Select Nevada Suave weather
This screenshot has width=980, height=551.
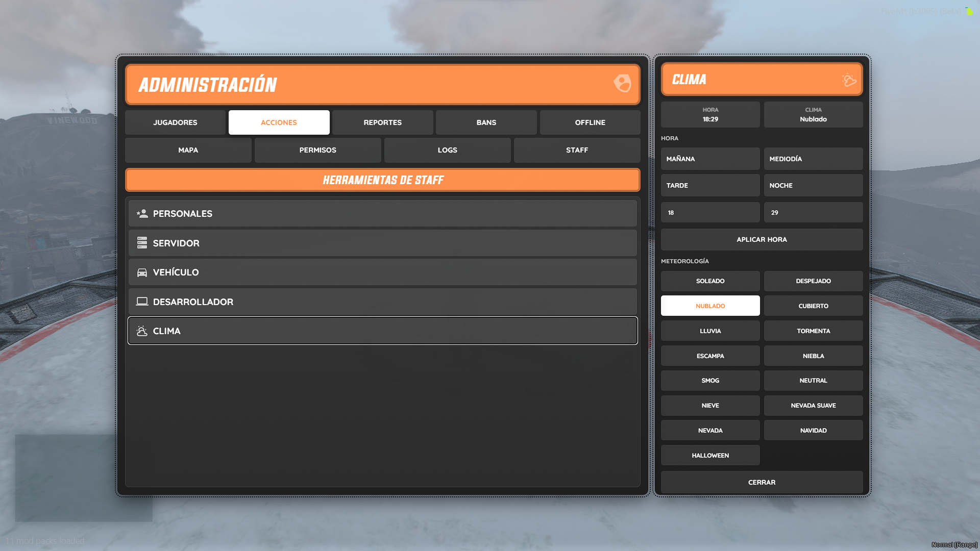click(813, 406)
